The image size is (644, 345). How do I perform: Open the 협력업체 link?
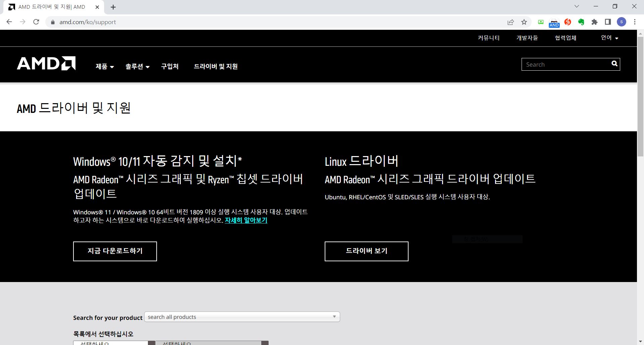coord(566,38)
